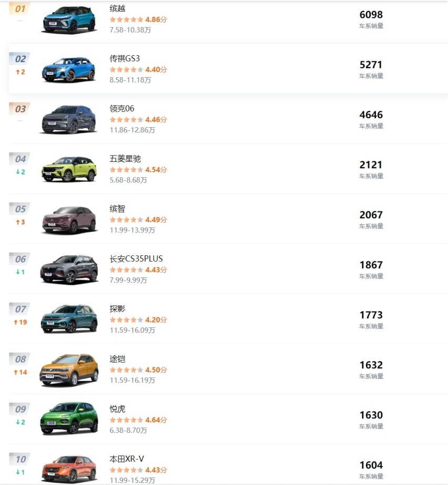The height and width of the screenshot is (485, 448).
Task: Click the 探影 teal car image
Action: click(x=69, y=319)
